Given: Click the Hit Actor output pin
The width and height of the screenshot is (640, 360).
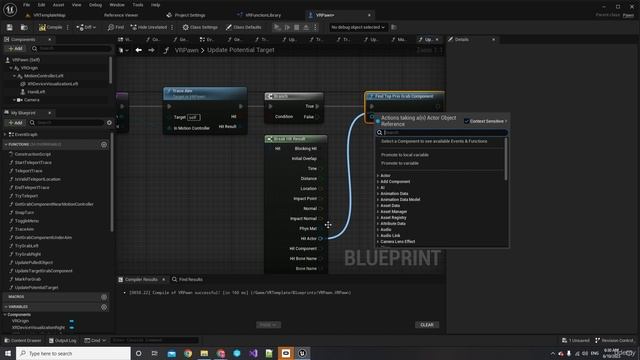Looking at the screenshot, I should pos(320,239).
